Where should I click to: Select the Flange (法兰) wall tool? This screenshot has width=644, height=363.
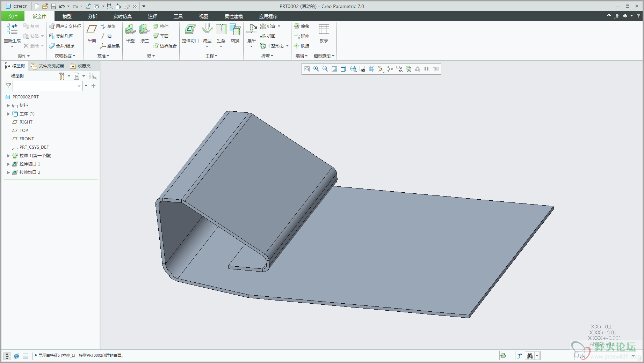pyautogui.click(x=144, y=34)
